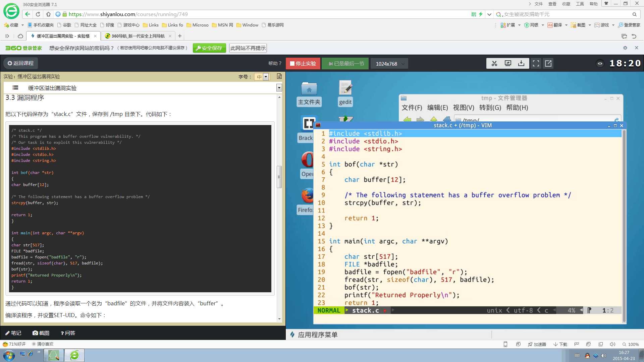This screenshot has width=644, height=362.
Task: Click the volume icon in system tray
Action: (x=604, y=356)
